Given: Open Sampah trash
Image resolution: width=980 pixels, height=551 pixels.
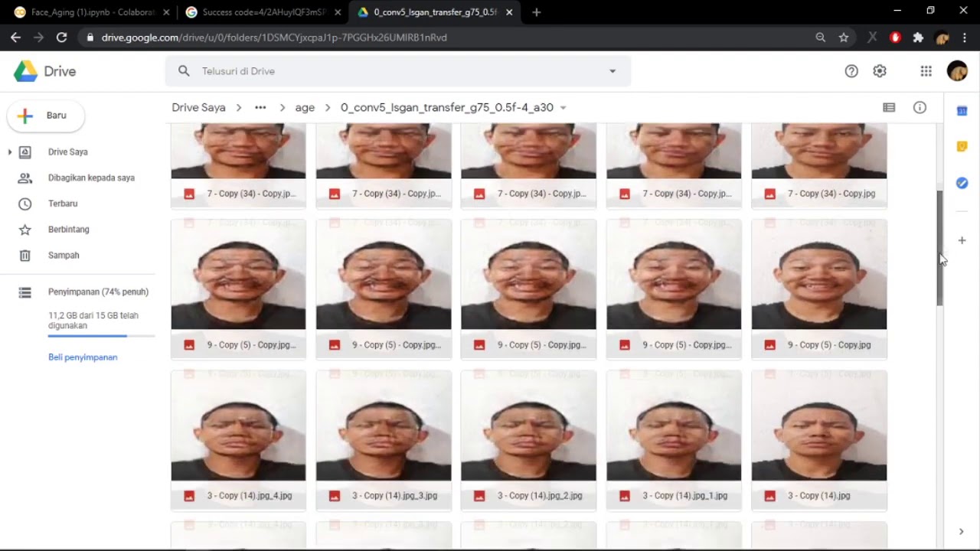Looking at the screenshot, I should pos(64,256).
